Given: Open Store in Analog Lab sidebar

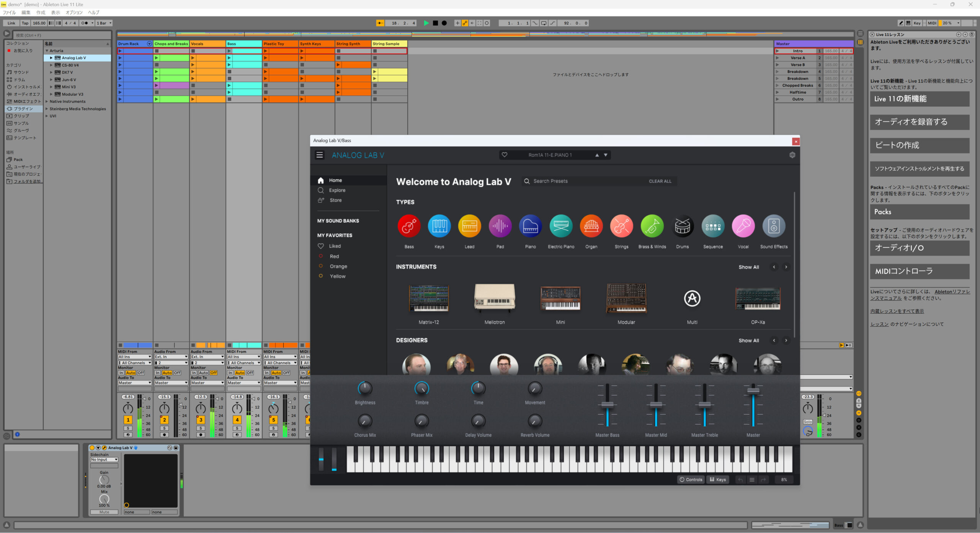Looking at the screenshot, I should click(x=335, y=200).
